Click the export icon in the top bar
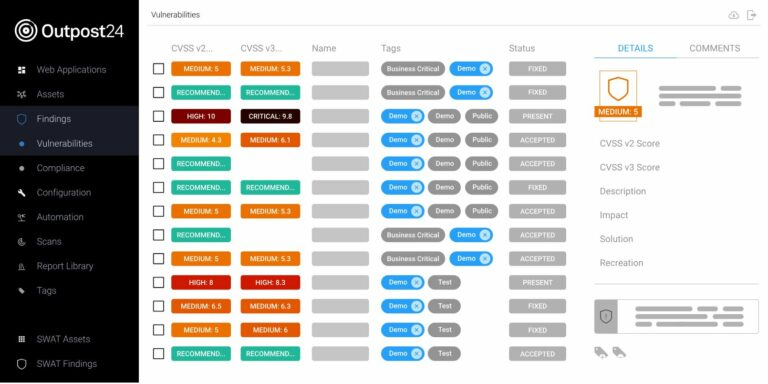This screenshot has height=384, width=768. (x=751, y=15)
